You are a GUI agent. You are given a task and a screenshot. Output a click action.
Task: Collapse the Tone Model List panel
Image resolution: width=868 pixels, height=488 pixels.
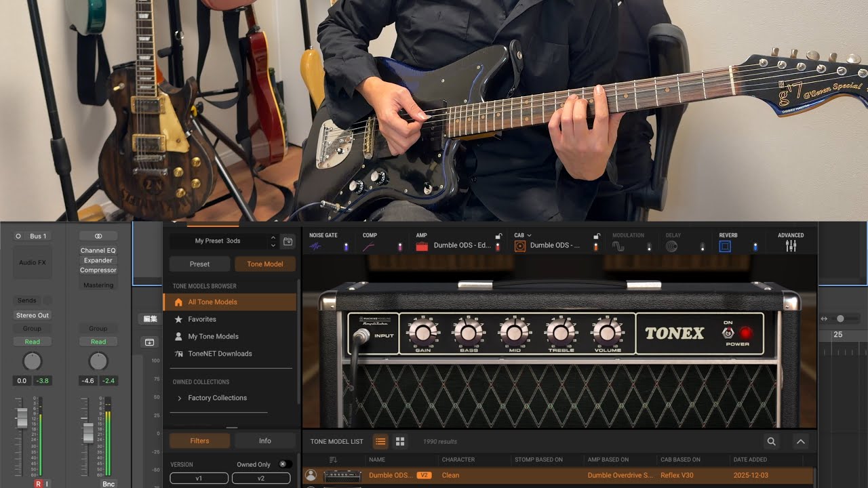click(801, 441)
